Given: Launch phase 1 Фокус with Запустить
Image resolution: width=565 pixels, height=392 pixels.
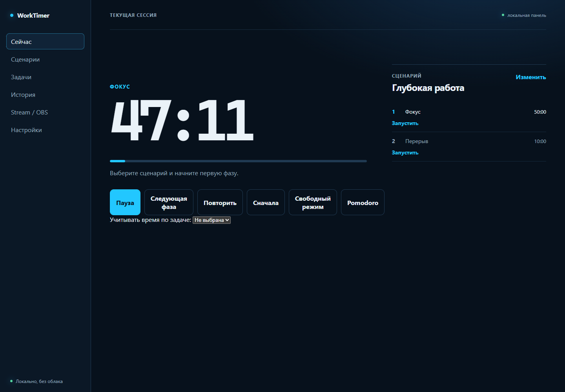Looking at the screenshot, I should coord(405,123).
